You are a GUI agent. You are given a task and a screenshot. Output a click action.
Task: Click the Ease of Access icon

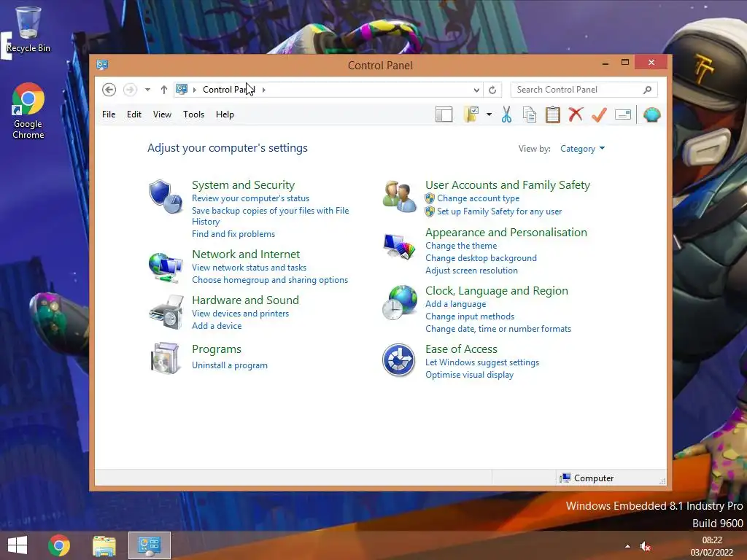tap(399, 360)
